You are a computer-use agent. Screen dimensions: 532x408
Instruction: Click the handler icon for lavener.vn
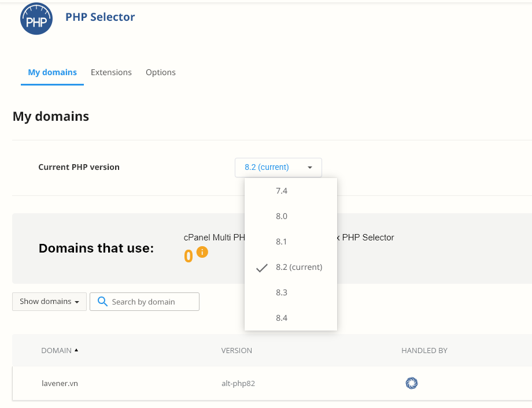pyautogui.click(x=411, y=383)
